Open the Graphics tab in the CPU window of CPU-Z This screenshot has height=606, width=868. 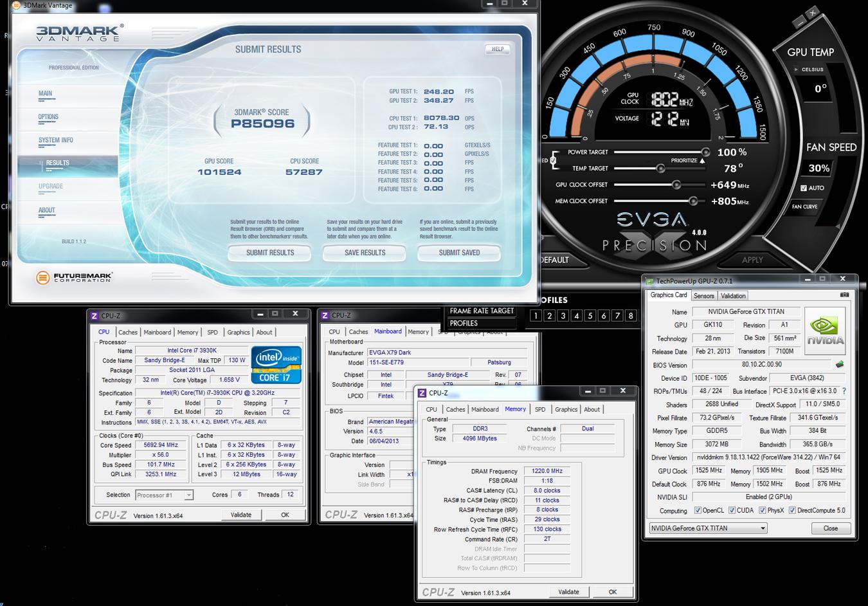(239, 333)
